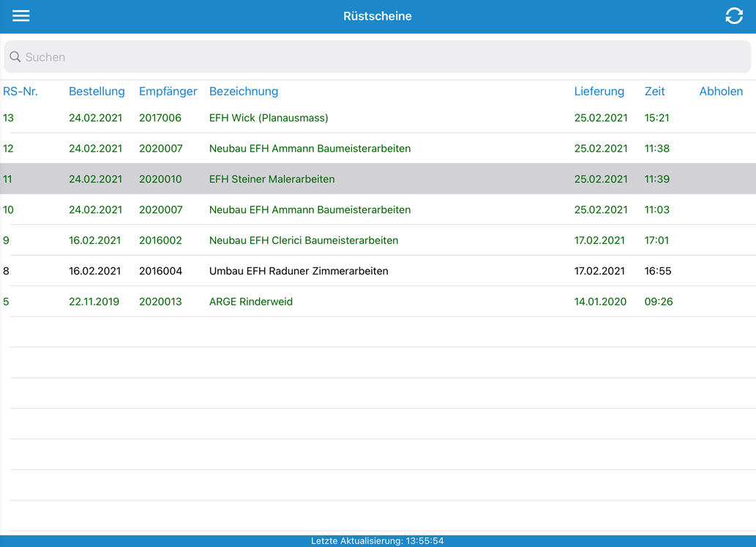Image resolution: width=756 pixels, height=547 pixels.
Task: Sort by Empfänger column header
Action: click(x=168, y=91)
